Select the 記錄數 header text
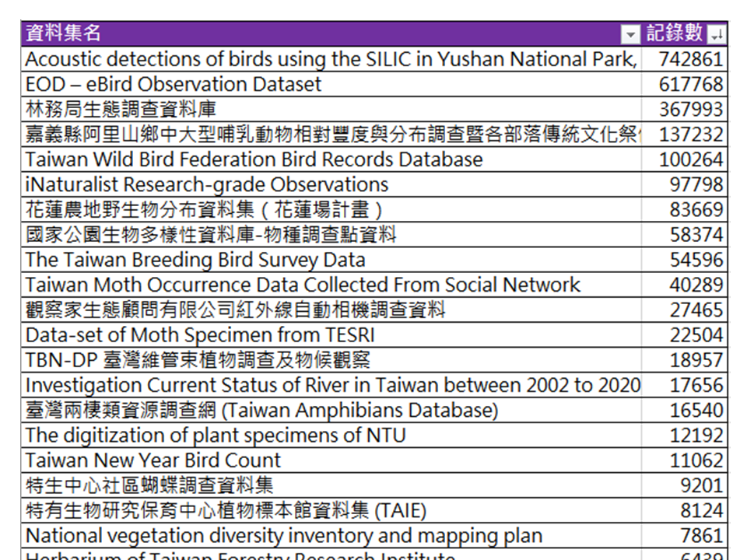This screenshot has height=560, width=747. (x=674, y=33)
